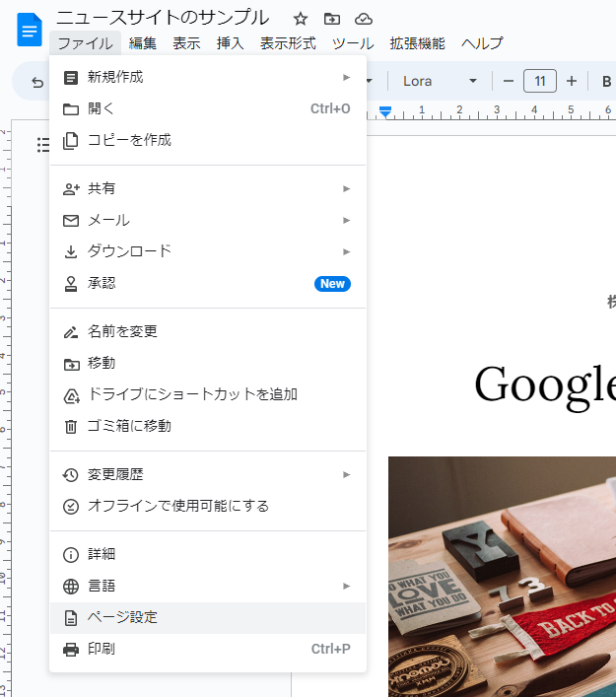Image resolution: width=616 pixels, height=697 pixels.
Task: Toggle bold with the B button
Action: (x=606, y=82)
